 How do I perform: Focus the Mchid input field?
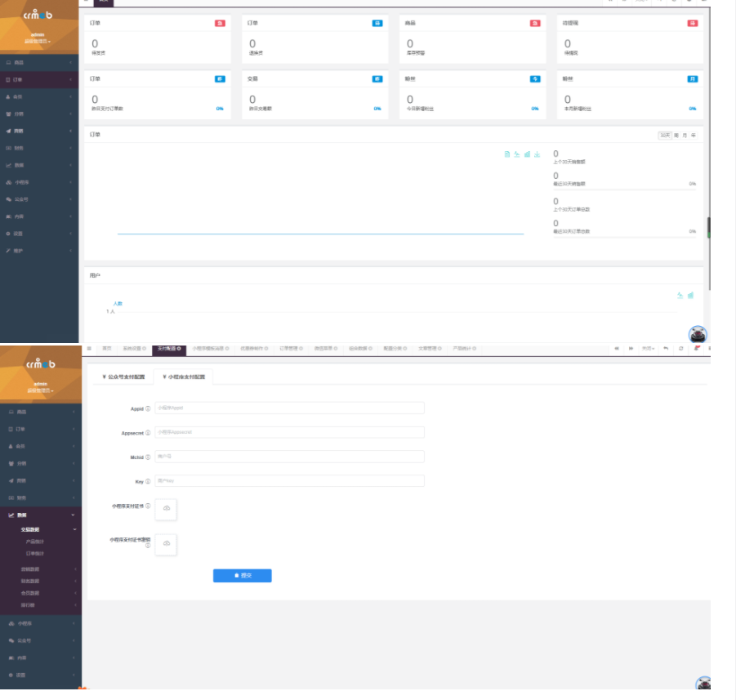click(x=290, y=457)
